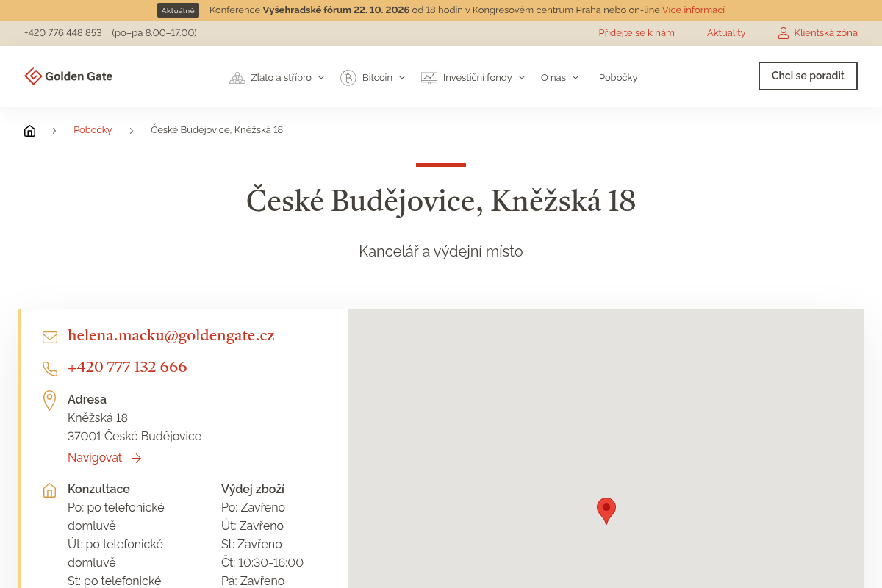882x588 pixels.
Task: Open the Investiční fondy menu
Action: point(478,77)
